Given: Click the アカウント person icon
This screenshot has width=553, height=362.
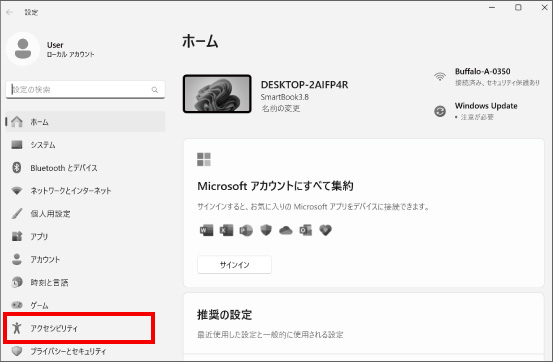Looking at the screenshot, I should click(x=17, y=259).
